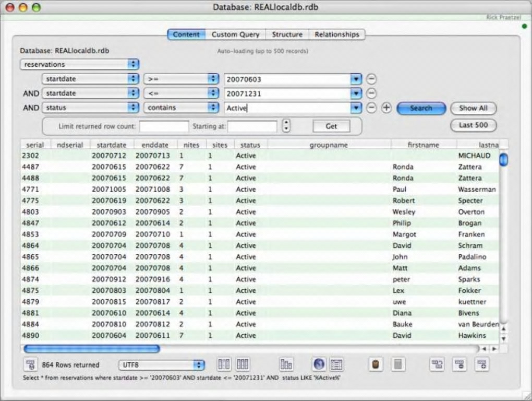Click the Last 500 button
Screen dimensions: 532x401
(473, 125)
